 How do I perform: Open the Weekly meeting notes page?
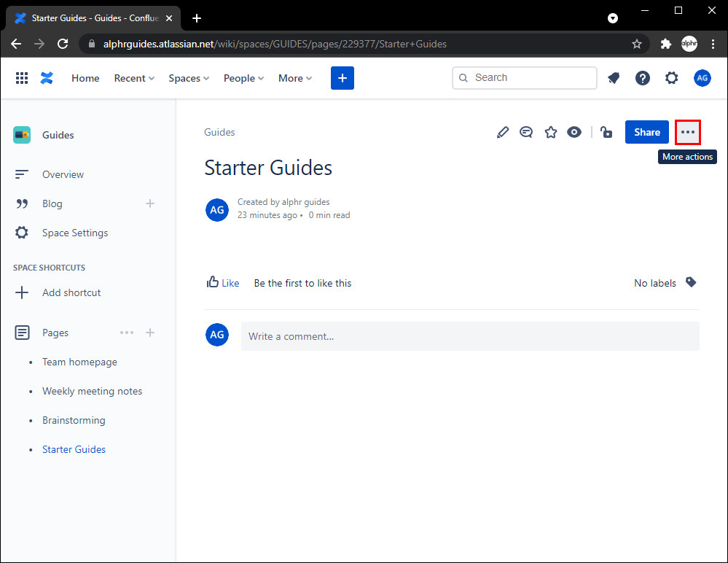click(x=92, y=391)
